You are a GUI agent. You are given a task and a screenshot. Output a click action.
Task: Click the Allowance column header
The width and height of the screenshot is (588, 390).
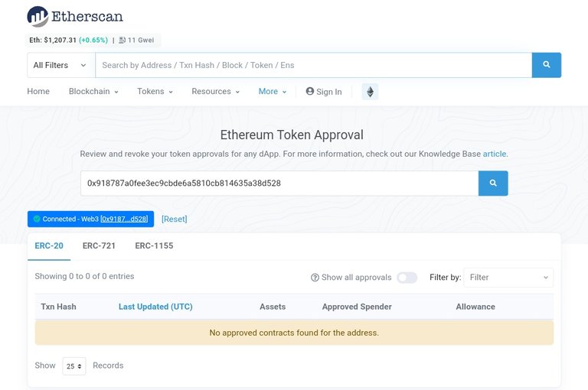475,307
